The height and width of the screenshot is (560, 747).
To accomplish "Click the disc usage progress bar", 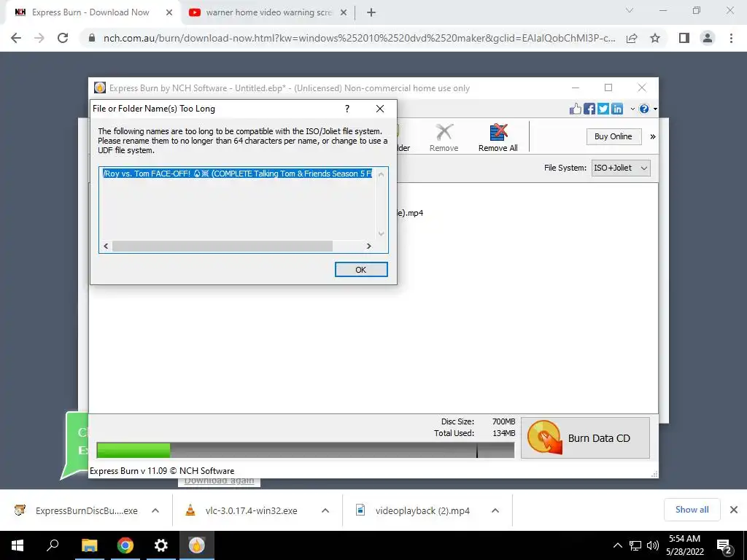I will click(x=306, y=451).
